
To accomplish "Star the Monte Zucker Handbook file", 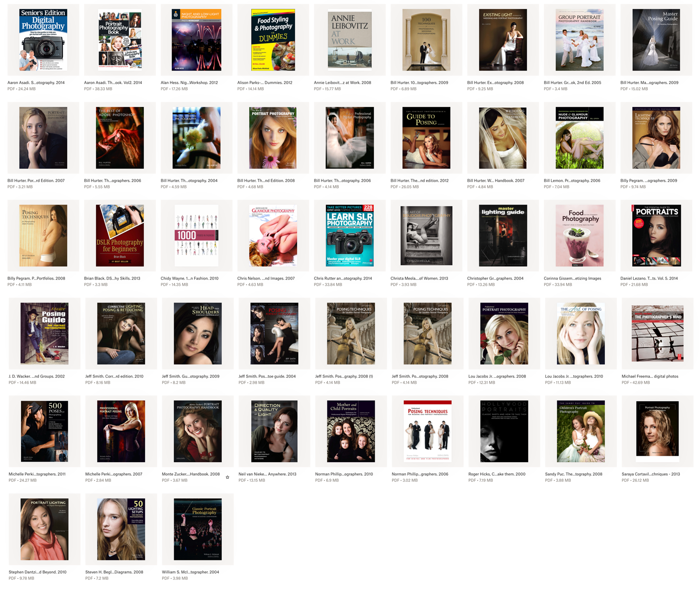I will pos(227,477).
